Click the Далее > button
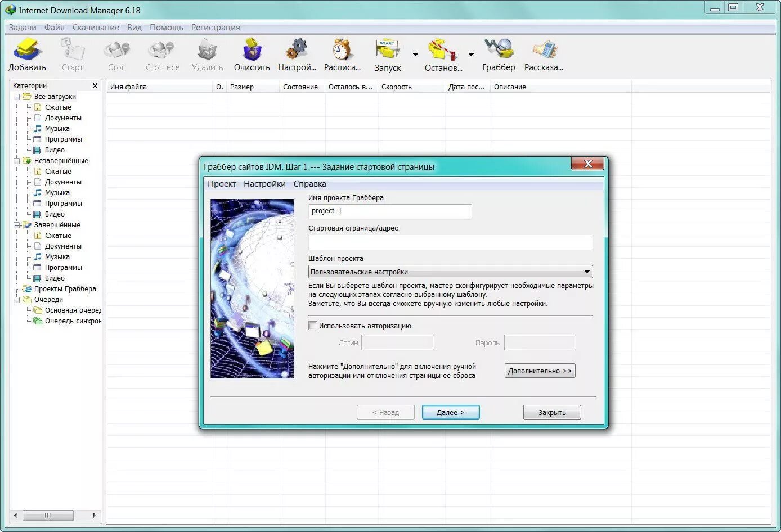The image size is (781, 532). tap(451, 412)
